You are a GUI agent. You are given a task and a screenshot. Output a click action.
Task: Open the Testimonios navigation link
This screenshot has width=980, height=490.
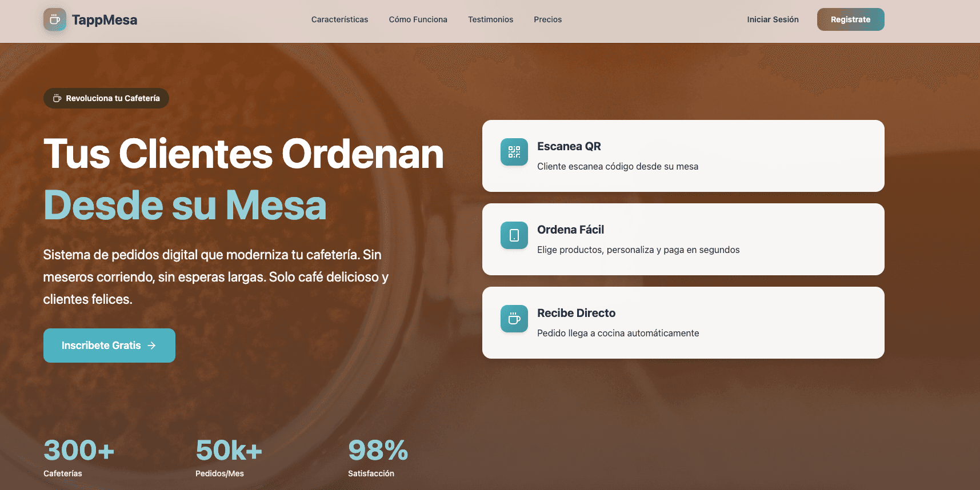click(x=490, y=19)
